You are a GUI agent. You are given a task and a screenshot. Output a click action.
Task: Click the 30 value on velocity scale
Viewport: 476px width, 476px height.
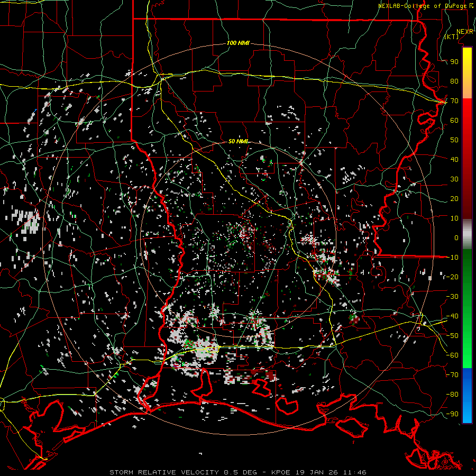pos(454,179)
